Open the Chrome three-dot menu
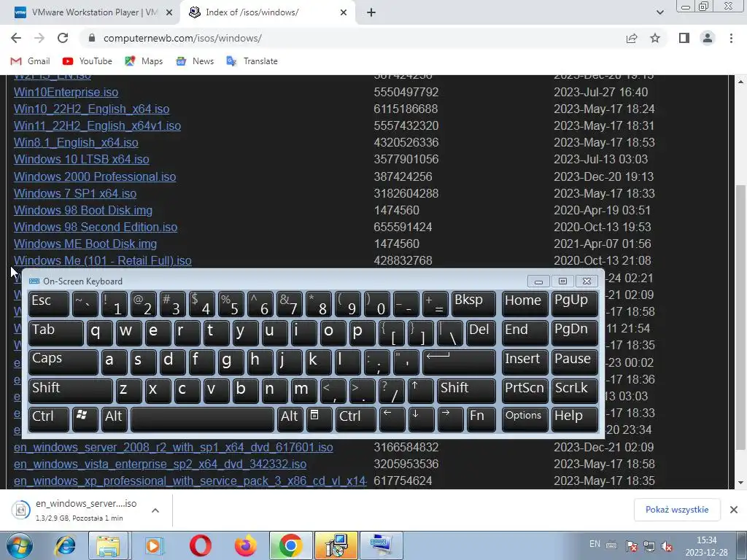The height and width of the screenshot is (560, 747). point(731,38)
